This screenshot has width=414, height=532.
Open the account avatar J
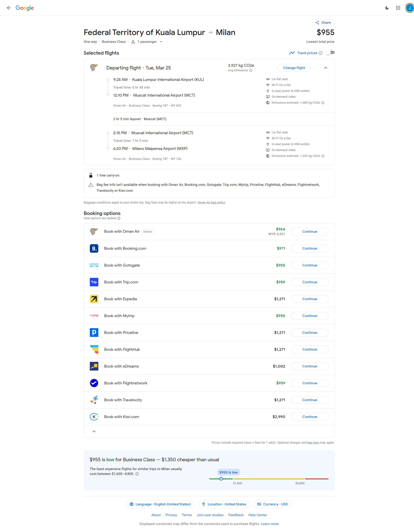click(410, 8)
